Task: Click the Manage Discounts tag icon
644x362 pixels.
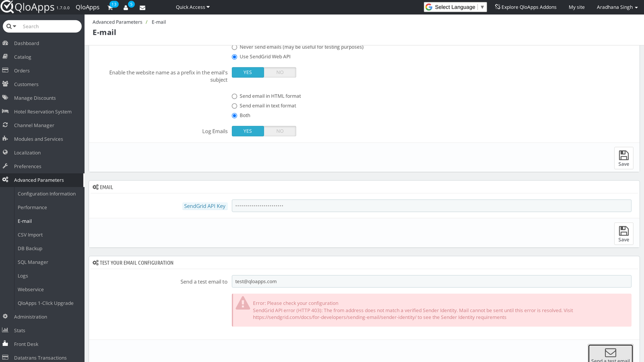Action: (6, 98)
